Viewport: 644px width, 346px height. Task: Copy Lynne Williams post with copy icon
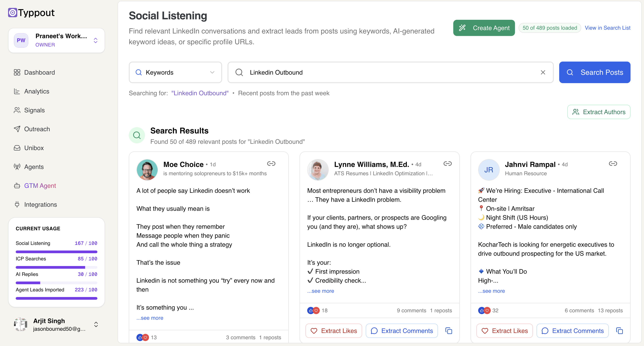tap(449, 331)
